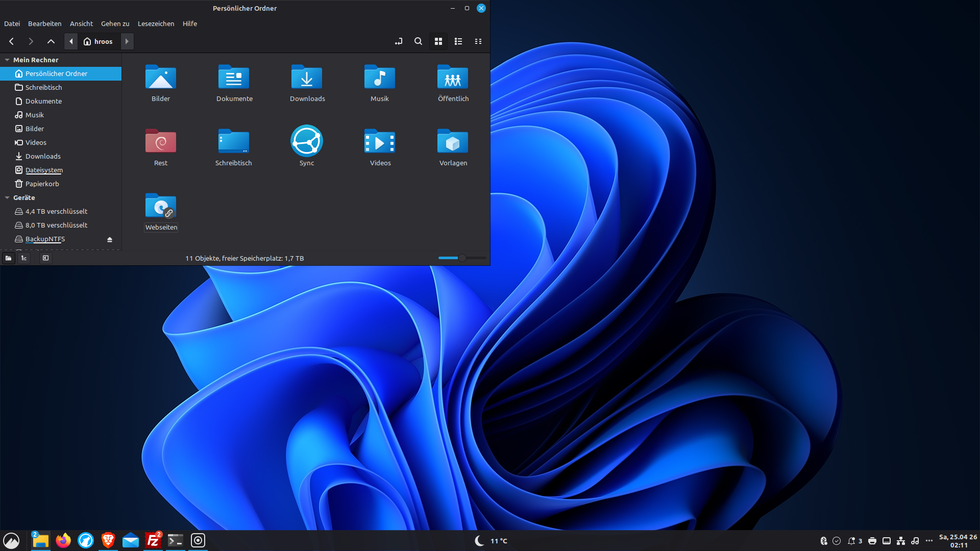Open Papierkorb in the sidebar

pos(61,184)
